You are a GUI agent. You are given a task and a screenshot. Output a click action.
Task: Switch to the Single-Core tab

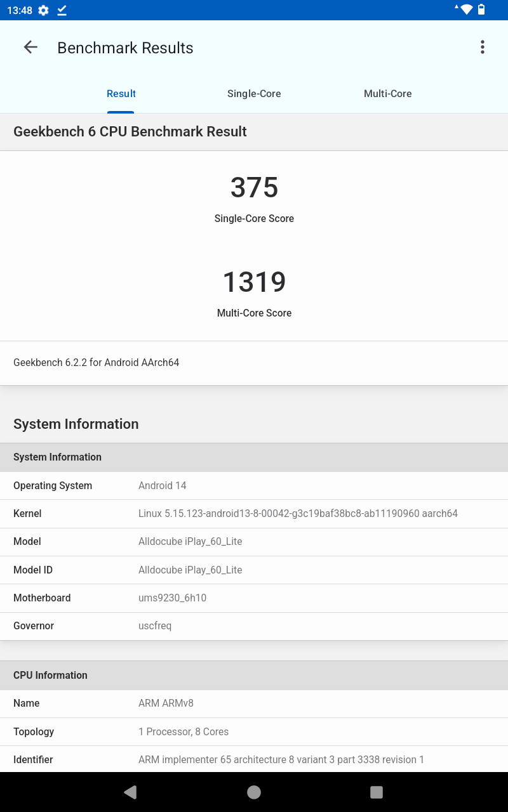point(254,94)
